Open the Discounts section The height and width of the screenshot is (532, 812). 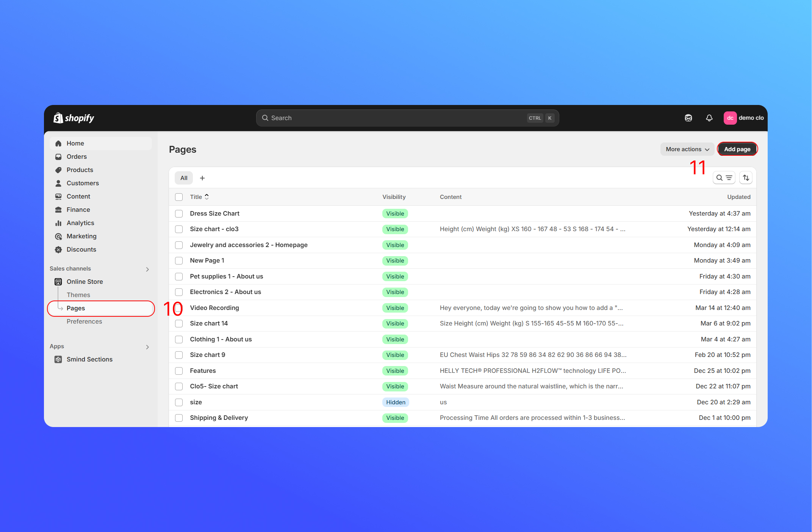81,249
